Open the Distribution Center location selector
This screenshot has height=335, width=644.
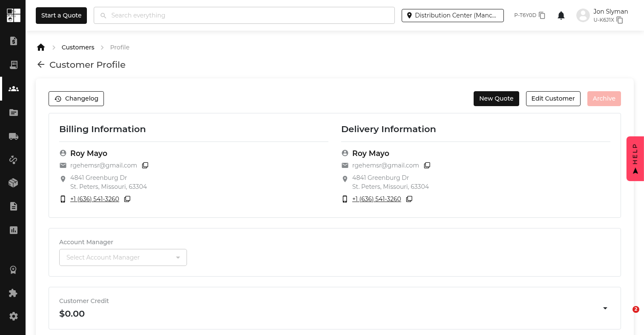tap(452, 15)
